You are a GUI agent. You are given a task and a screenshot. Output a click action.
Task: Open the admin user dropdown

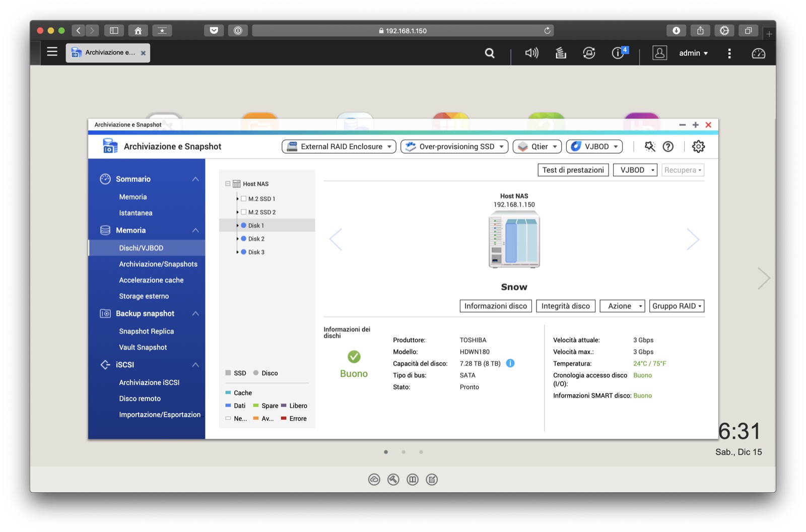(693, 53)
